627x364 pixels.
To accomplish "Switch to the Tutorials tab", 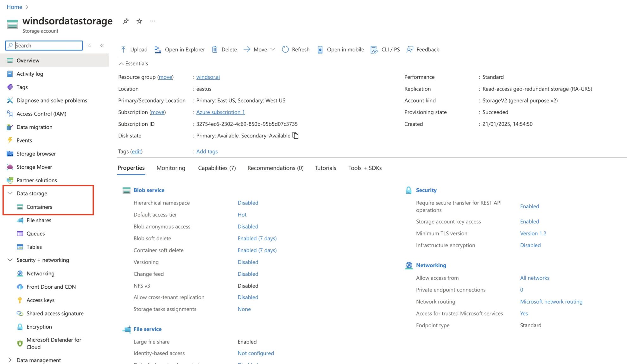I will pyautogui.click(x=325, y=168).
